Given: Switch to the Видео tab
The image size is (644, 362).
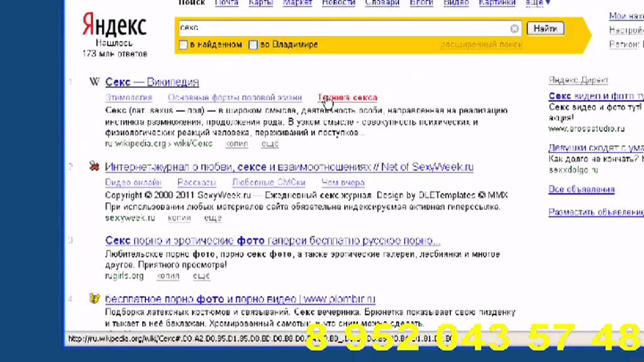Looking at the screenshot, I should tap(456, 3).
